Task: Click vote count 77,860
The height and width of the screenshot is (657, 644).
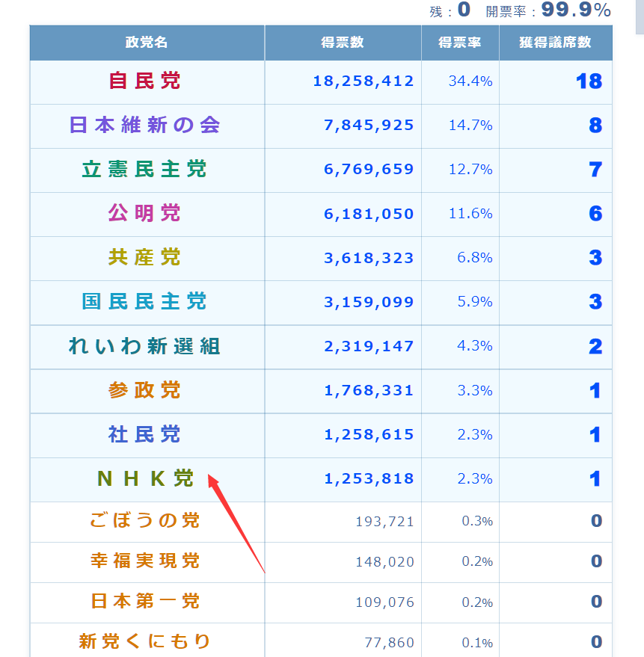Action: [390, 643]
